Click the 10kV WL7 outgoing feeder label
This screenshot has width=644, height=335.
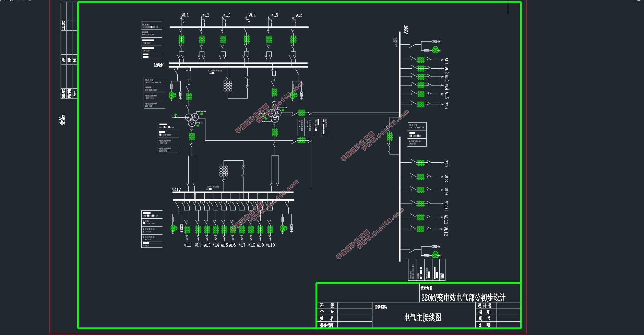446,164
